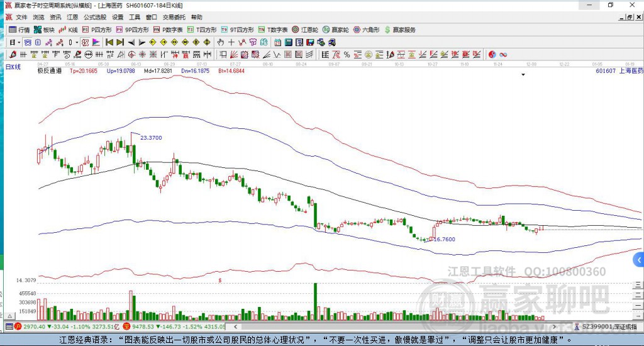Click the 极反通道 indicator label
This screenshot has width=644, height=346.
click(50, 71)
